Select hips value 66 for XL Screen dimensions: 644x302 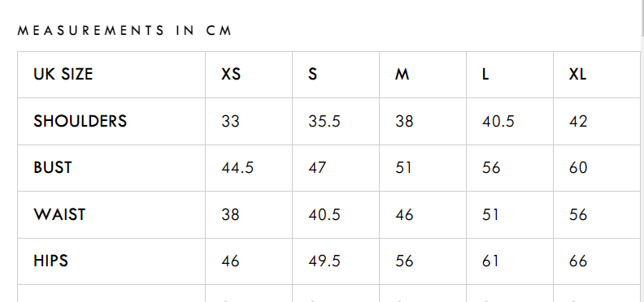[x=578, y=261]
